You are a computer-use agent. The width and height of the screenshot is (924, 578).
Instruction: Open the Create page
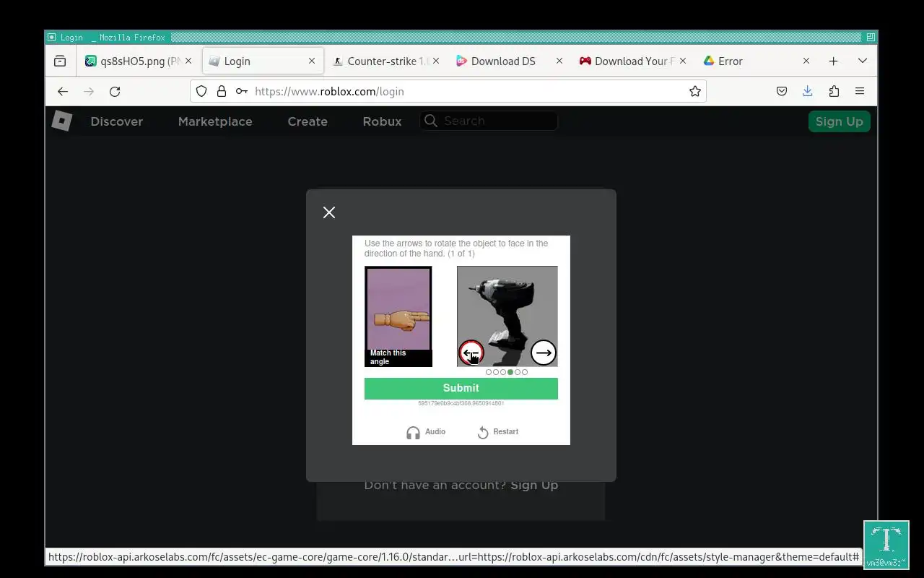click(308, 121)
